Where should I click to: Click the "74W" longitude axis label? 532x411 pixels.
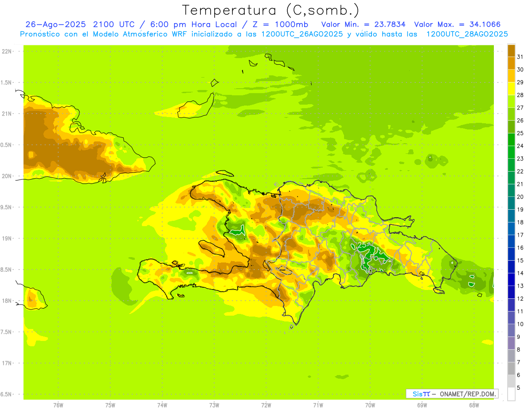click(162, 405)
